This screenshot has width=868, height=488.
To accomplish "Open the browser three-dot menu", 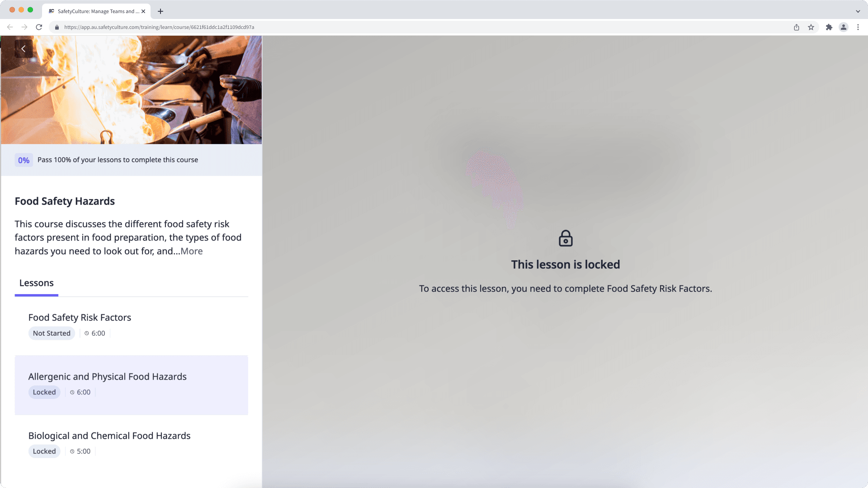I will (858, 27).
